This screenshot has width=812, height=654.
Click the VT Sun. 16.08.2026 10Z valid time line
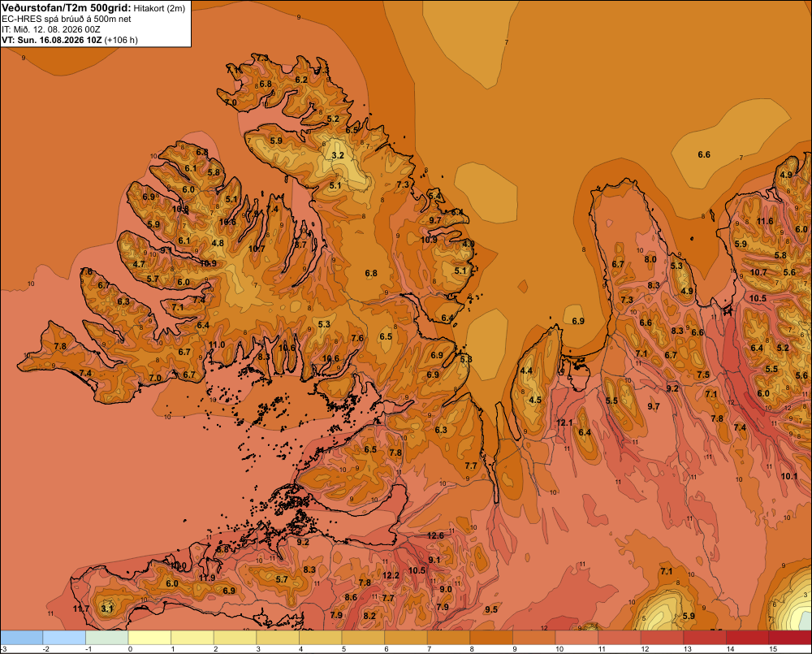tap(69, 40)
